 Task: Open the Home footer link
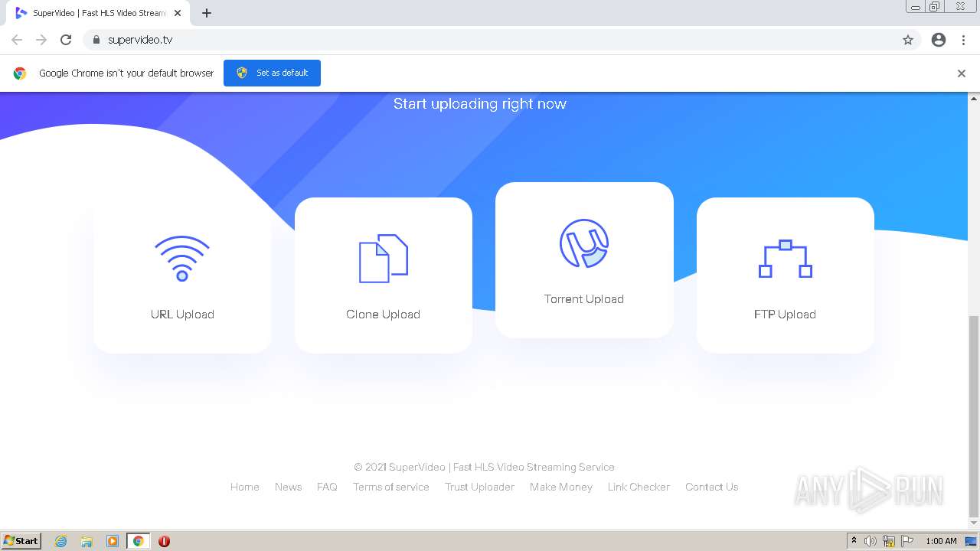point(245,487)
